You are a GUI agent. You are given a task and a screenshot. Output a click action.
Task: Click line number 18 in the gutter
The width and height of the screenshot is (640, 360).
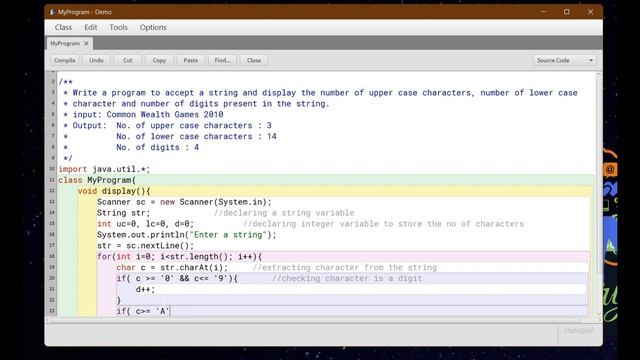[x=52, y=256]
